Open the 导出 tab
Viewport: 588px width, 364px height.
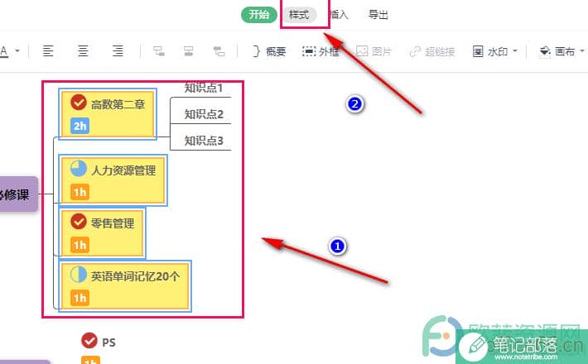pyautogui.click(x=378, y=15)
